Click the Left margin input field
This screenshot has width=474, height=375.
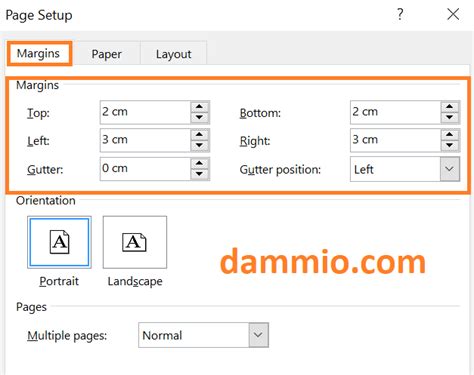pos(145,140)
